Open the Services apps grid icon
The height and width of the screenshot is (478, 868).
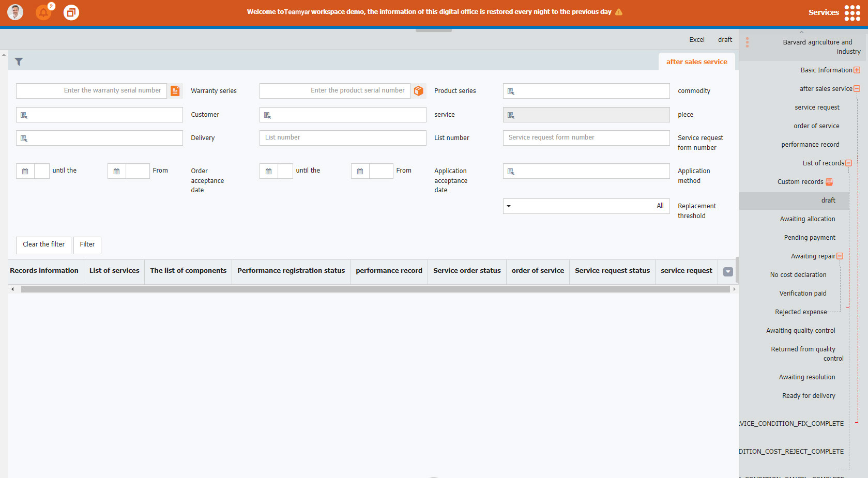tap(852, 12)
